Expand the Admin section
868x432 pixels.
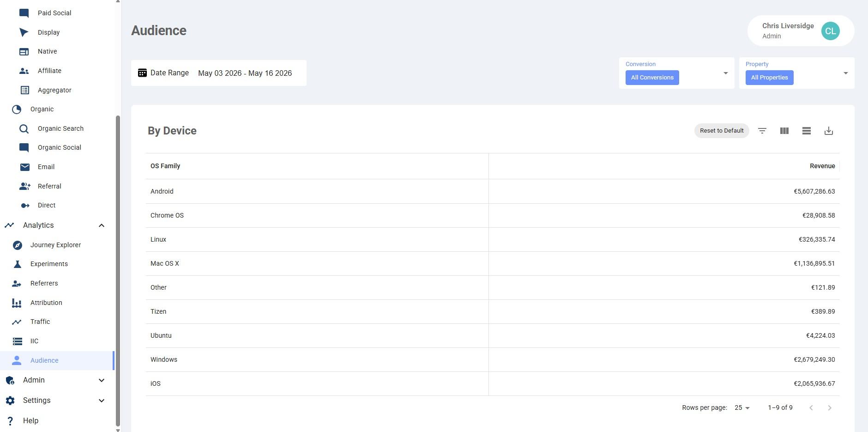[102, 380]
